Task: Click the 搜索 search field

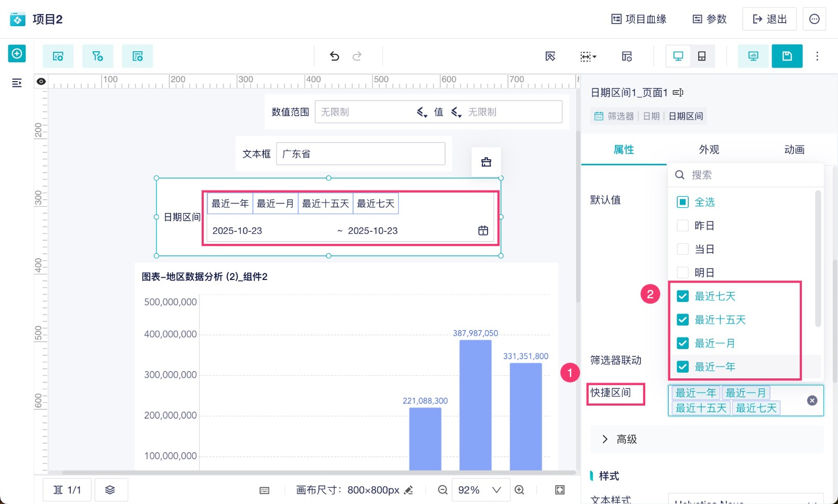Action: click(746, 175)
